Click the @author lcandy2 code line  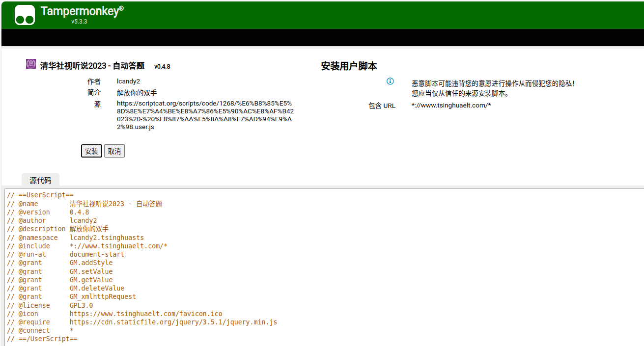[52, 220]
